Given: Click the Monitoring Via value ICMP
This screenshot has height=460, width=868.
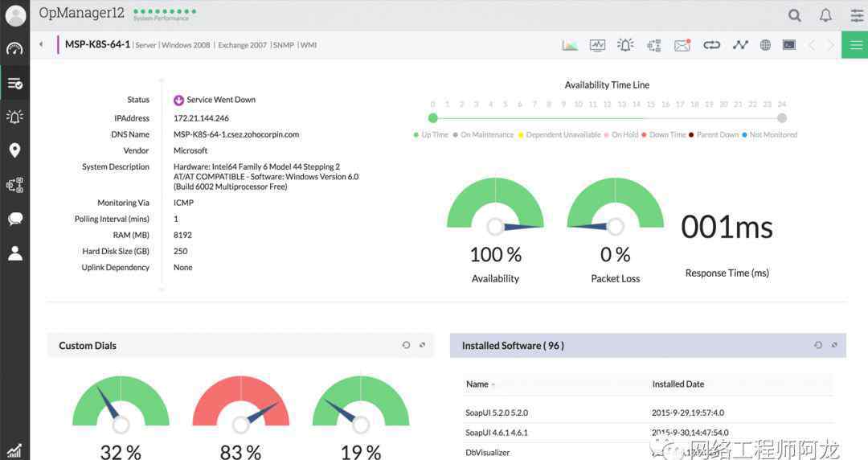Looking at the screenshot, I should [x=183, y=203].
